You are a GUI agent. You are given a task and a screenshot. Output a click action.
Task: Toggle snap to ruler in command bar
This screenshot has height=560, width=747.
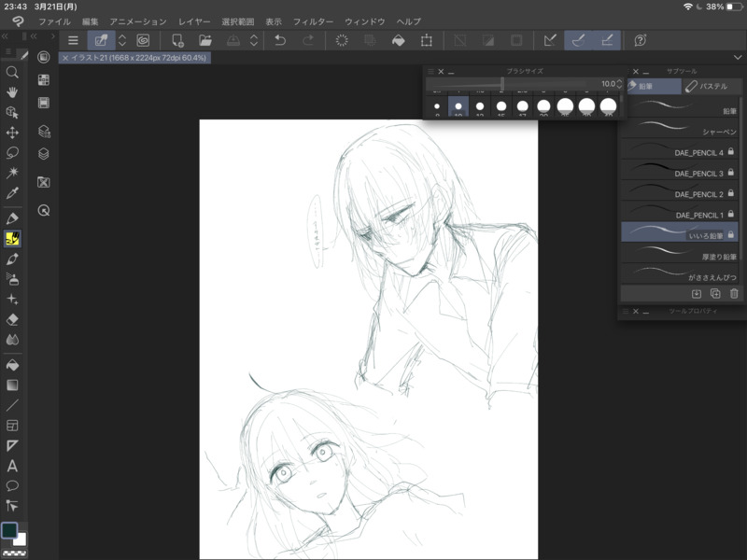[x=551, y=40]
